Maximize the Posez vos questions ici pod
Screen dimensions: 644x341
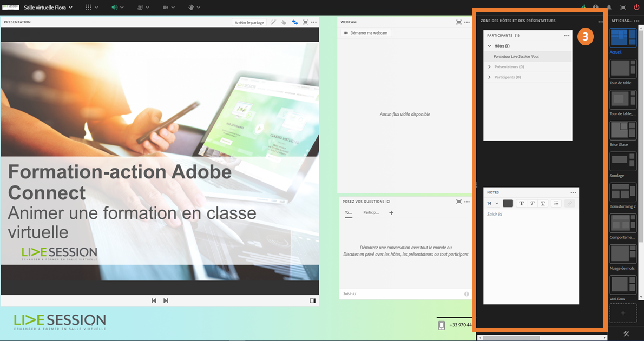[459, 202]
